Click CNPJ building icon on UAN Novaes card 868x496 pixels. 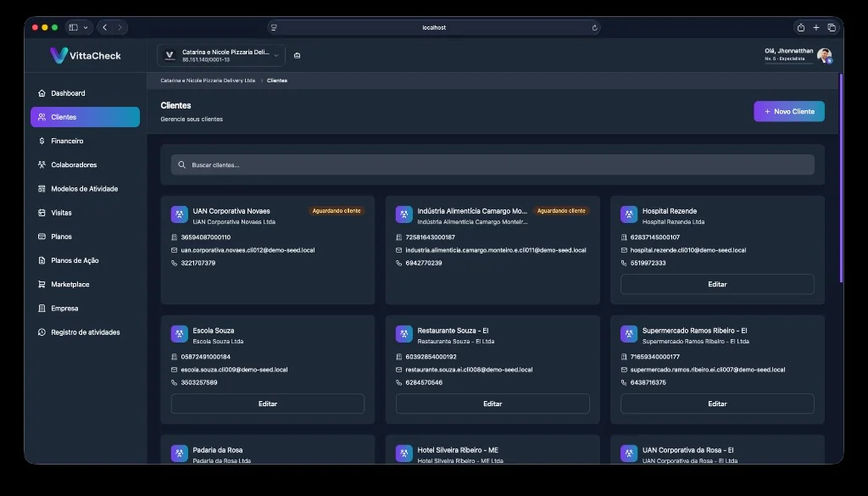coord(175,237)
